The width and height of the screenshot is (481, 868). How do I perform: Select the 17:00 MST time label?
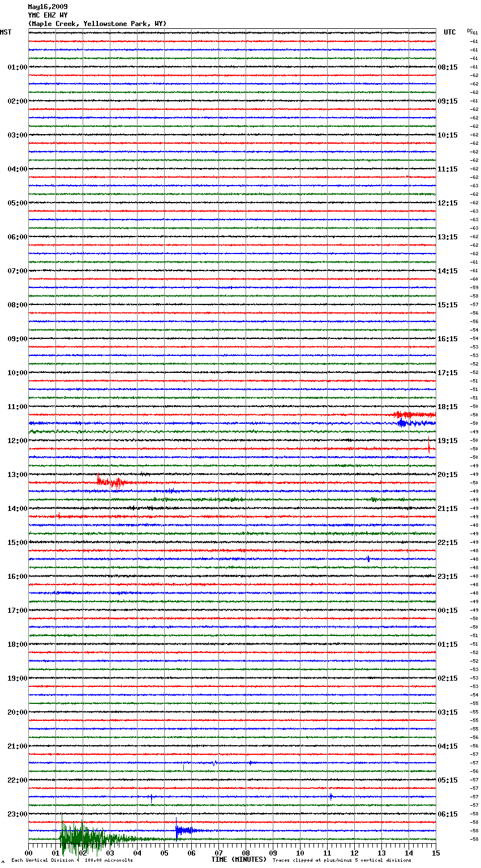[x=18, y=611]
